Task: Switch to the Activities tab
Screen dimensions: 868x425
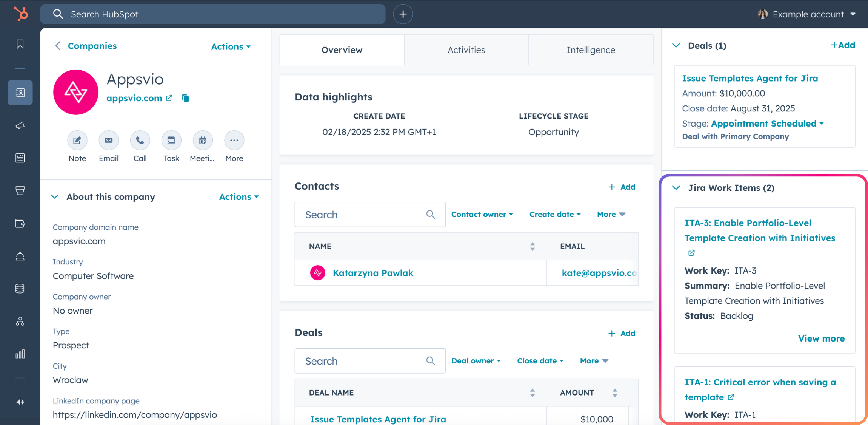Action: (466, 49)
